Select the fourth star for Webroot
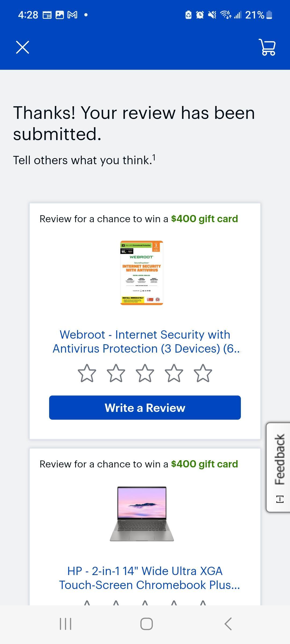Image resolution: width=290 pixels, height=644 pixels. coord(174,372)
